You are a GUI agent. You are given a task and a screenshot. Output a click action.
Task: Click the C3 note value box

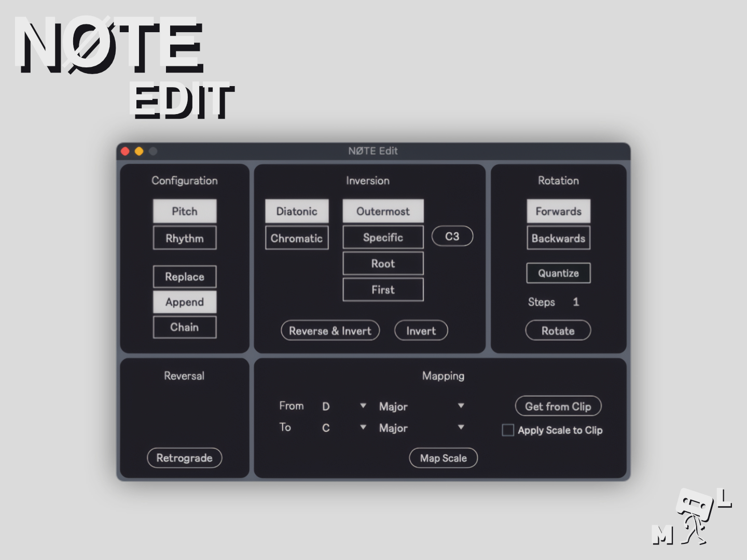452,236
